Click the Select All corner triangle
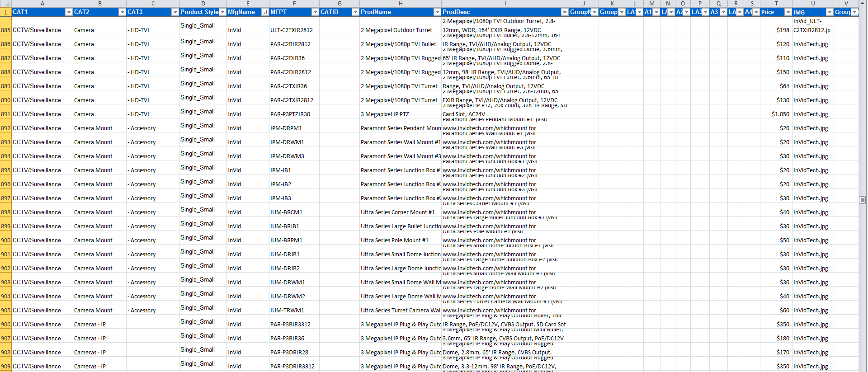Viewport: 868px width, 372px height. point(5,4)
